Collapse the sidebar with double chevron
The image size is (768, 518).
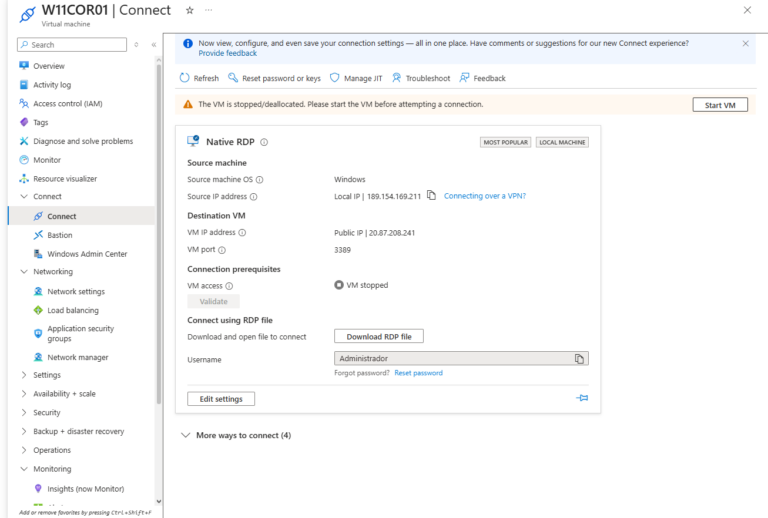pos(154,45)
